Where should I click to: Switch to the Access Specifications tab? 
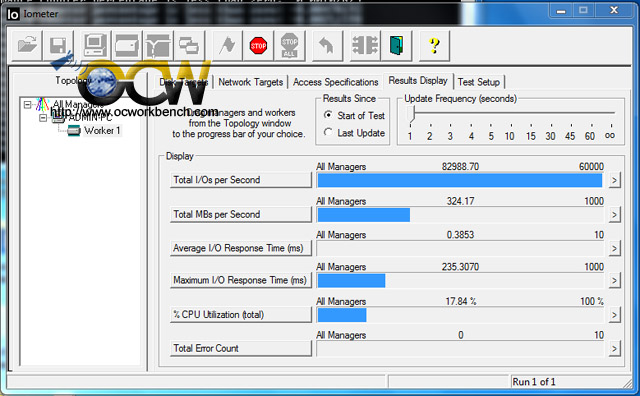point(336,82)
